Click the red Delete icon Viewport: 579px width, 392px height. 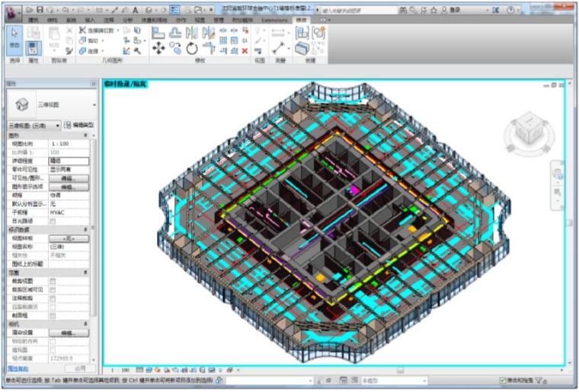[x=245, y=51]
